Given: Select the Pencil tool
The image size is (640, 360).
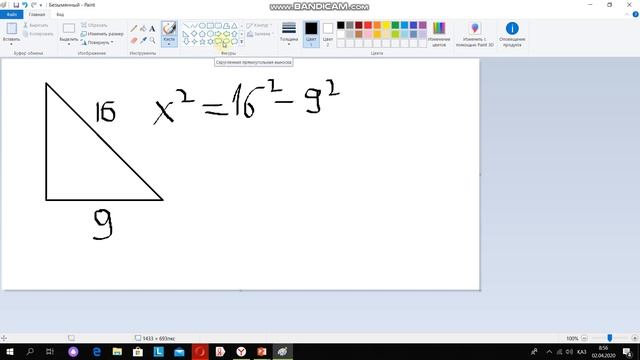Looking at the screenshot, I should 134,29.
